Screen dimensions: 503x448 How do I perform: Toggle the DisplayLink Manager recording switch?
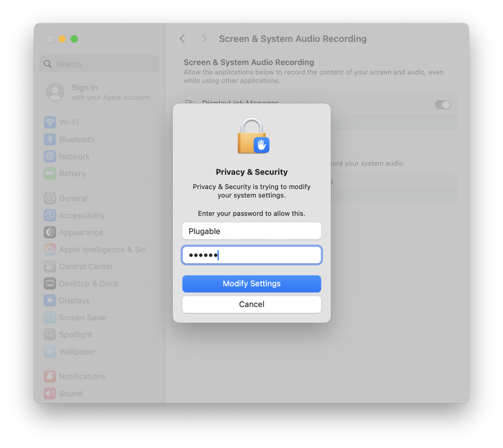click(442, 105)
